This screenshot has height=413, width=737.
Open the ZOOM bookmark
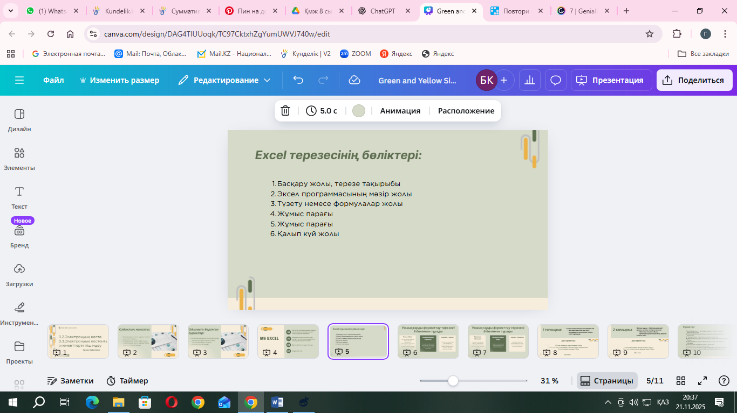(x=355, y=54)
